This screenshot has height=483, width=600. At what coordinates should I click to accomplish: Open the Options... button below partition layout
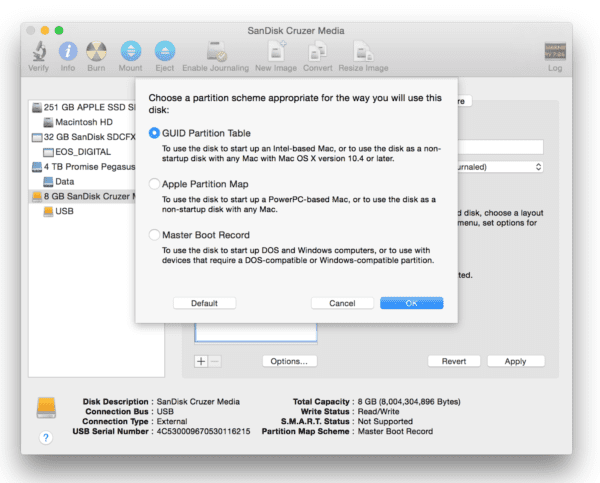[x=290, y=361]
